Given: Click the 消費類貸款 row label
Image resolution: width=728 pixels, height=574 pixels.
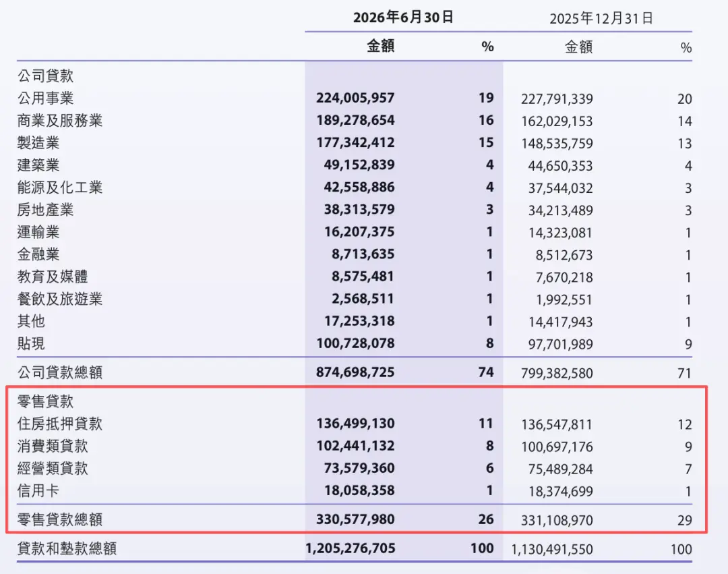Looking at the screenshot, I should point(53,446).
